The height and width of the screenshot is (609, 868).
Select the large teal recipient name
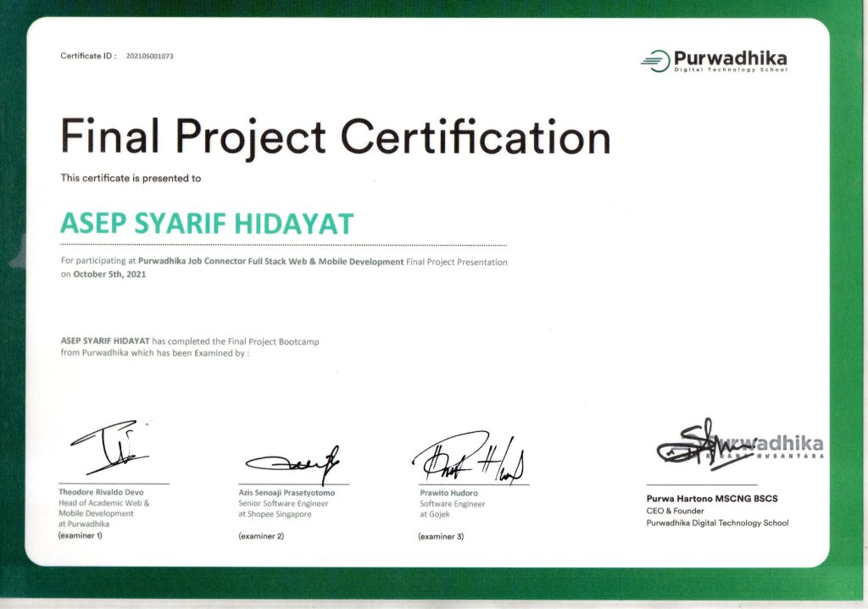click(206, 224)
